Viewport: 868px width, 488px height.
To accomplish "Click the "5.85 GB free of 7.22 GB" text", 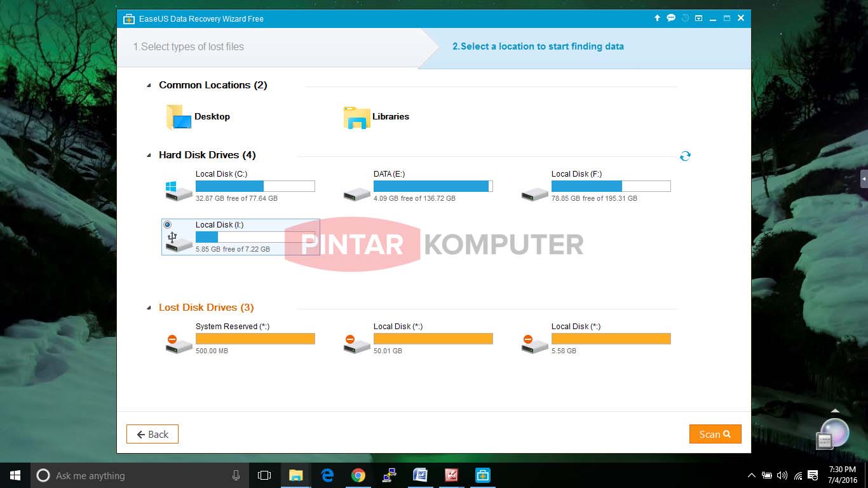I will click(233, 249).
